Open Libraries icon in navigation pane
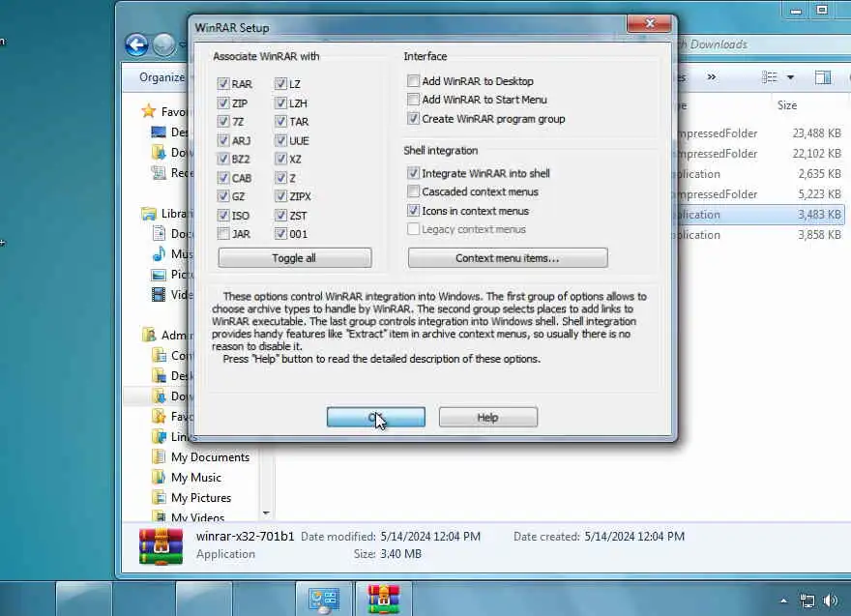 [x=148, y=214]
